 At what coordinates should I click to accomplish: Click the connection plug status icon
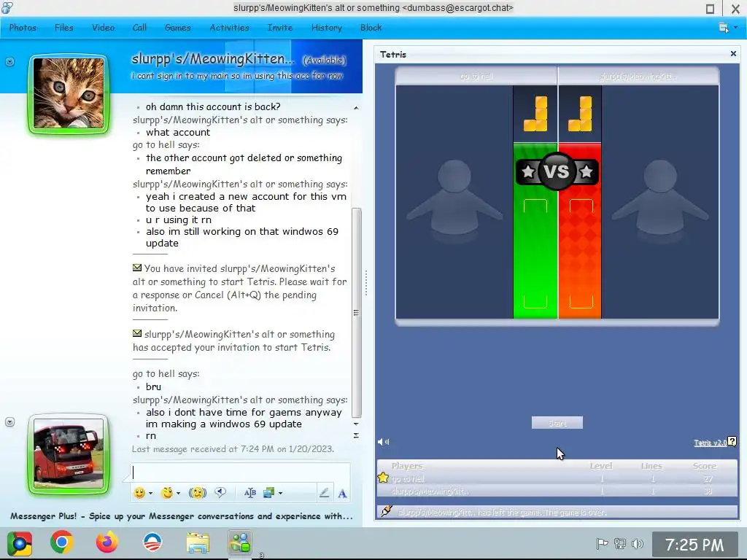387,511
